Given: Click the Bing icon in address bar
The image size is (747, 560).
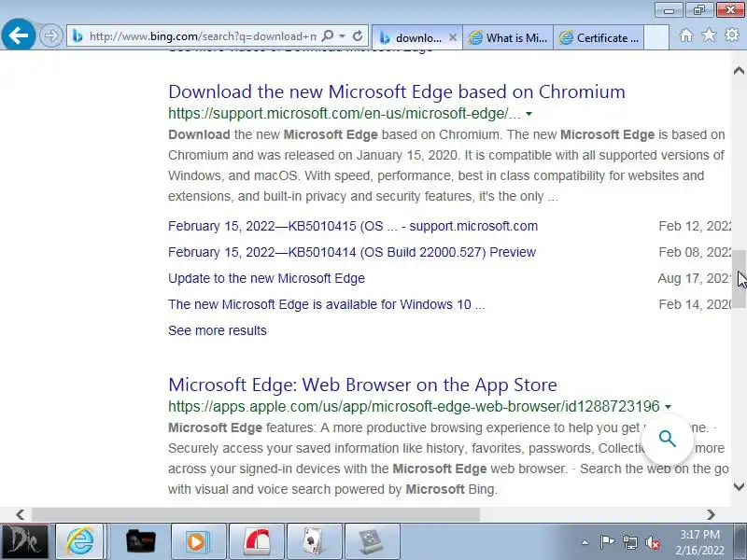Looking at the screenshot, I should click(x=78, y=35).
